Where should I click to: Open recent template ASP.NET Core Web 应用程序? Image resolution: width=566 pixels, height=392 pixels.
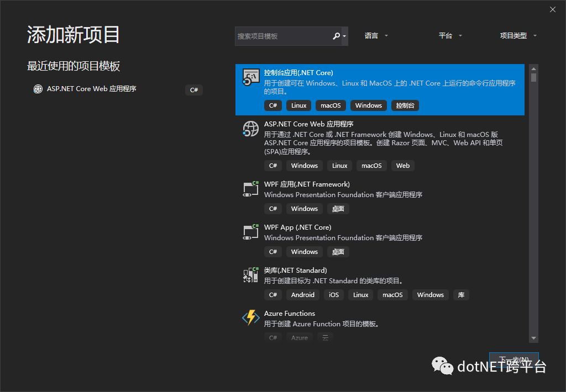(x=117, y=89)
